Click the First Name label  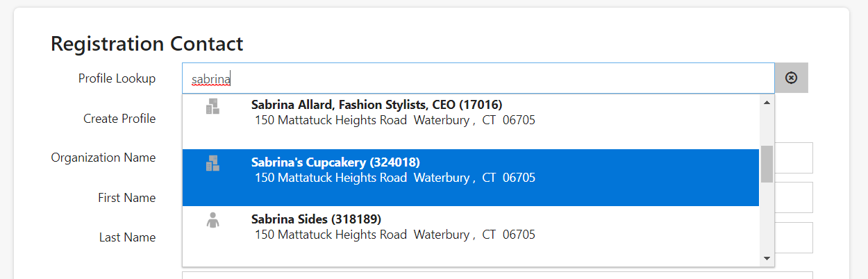tap(127, 198)
